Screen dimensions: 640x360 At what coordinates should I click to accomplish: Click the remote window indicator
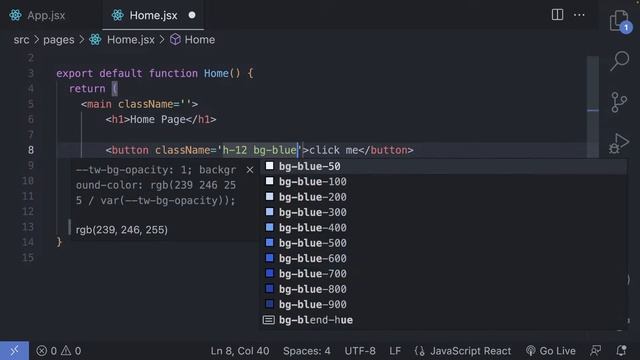point(14,351)
